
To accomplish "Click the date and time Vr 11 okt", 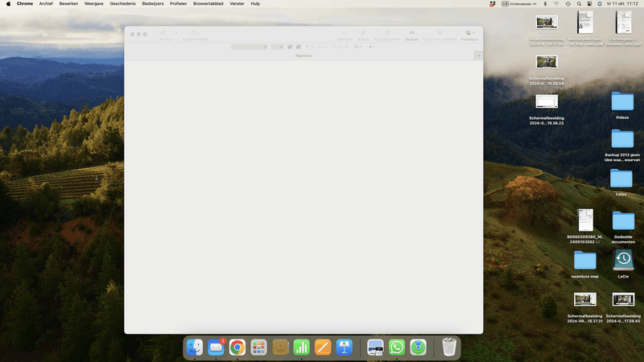I will (x=622, y=4).
